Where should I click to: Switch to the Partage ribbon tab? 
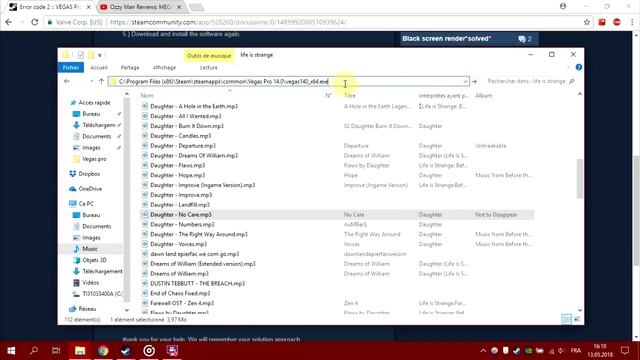(130, 67)
